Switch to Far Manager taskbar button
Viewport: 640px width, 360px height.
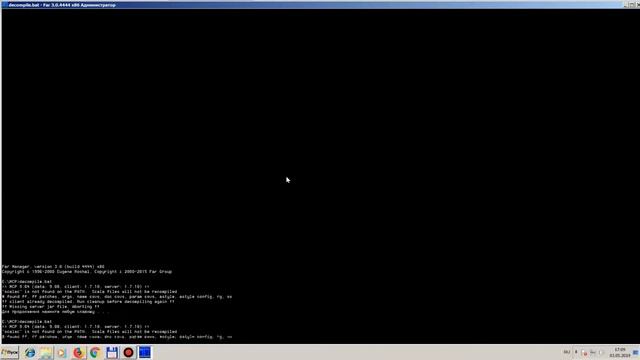click(144, 353)
